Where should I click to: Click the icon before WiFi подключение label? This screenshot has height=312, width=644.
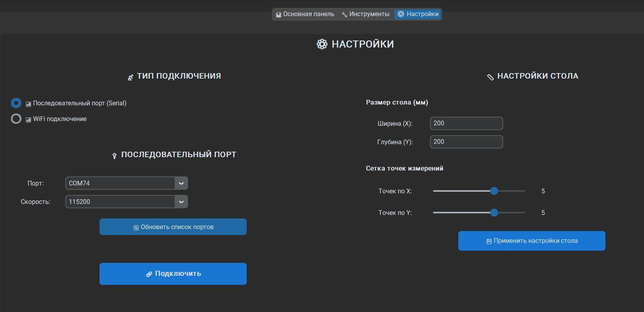28,120
